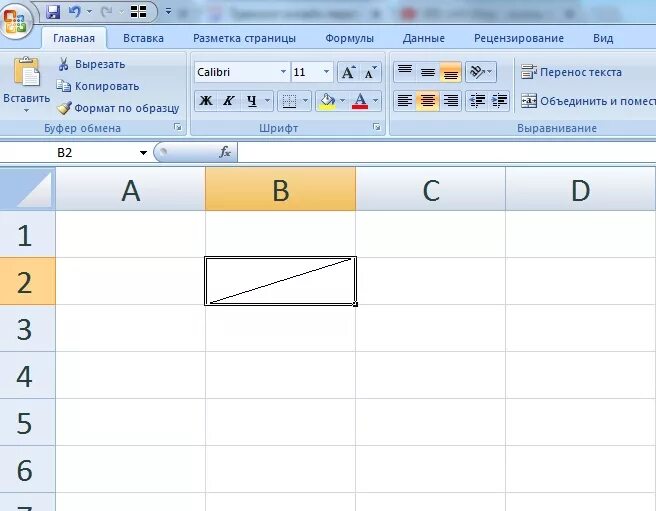Image resolution: width=656 pixels, height=511 pixels.
Task: Toggle italic К formatting
Action: tap(228, 101)
